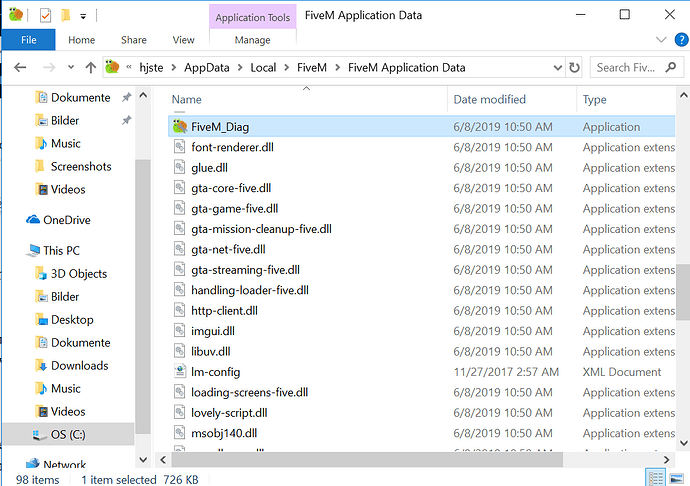Select the FiveM_Diag application file

coord(422,127)
